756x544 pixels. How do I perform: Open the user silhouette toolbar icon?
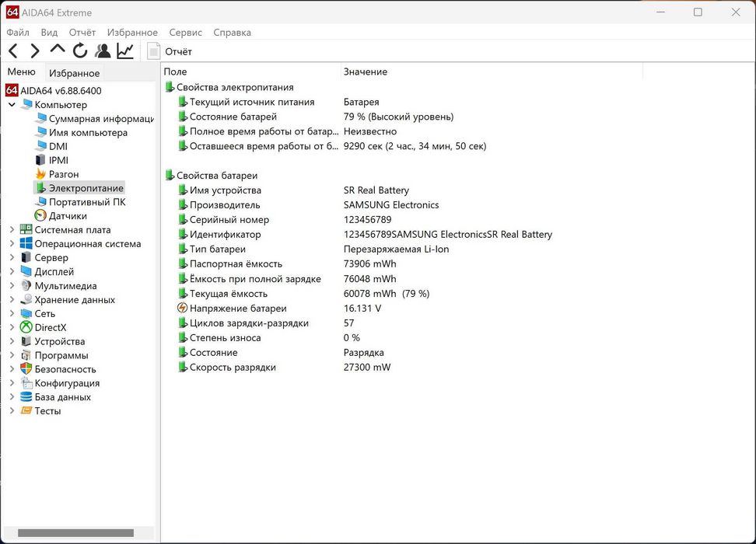102,51
